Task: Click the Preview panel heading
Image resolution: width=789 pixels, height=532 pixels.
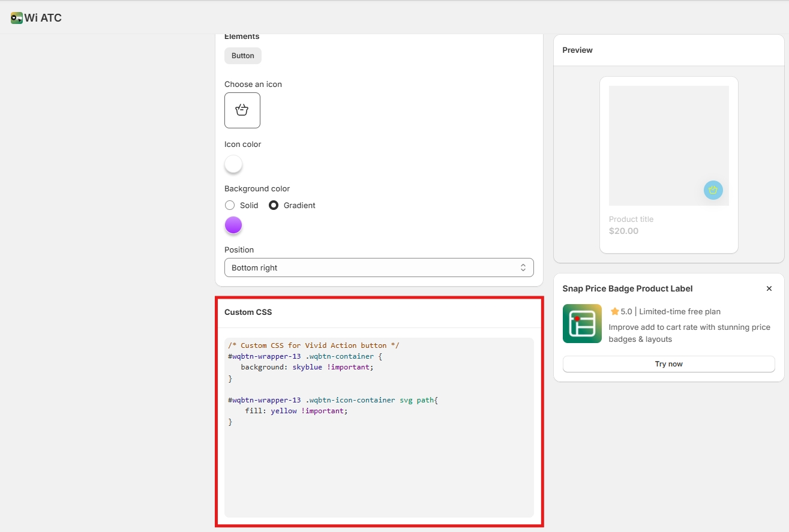Action: (x=578, y=50)
